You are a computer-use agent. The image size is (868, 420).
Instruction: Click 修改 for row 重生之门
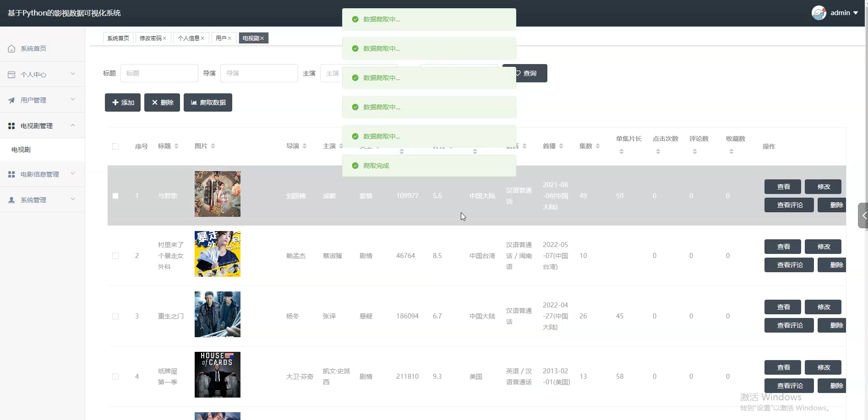[823, 307]
